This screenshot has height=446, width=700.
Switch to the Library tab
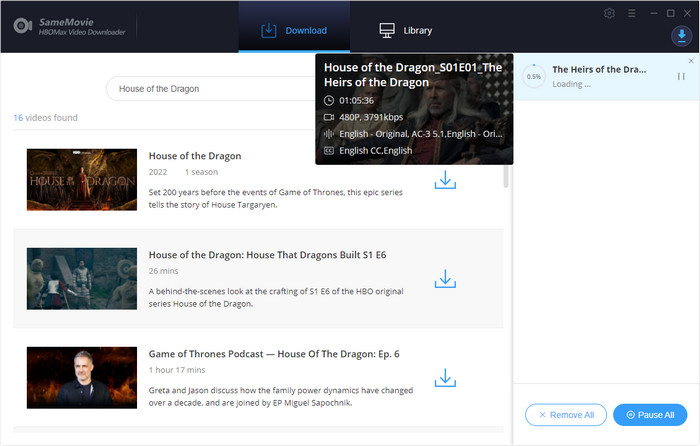point(405,30)
